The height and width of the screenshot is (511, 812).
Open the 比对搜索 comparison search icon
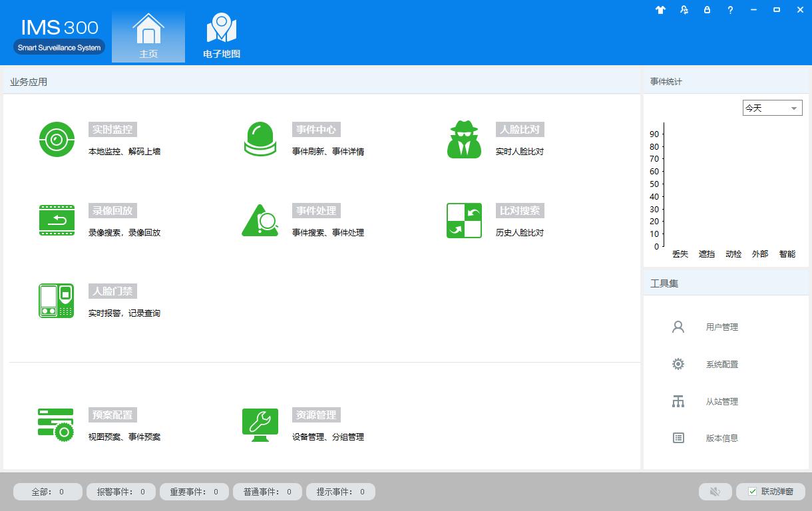(464, 220)
